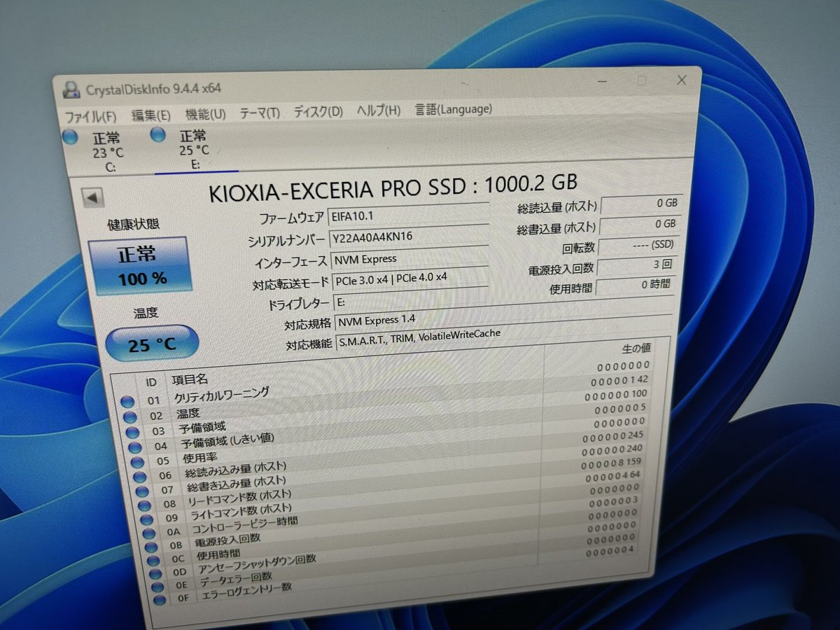Select the 総書き込み量 (ホスト) row text
Image resolution: width=840 pixels, height=630 pixels.
[x=237, y=484]
